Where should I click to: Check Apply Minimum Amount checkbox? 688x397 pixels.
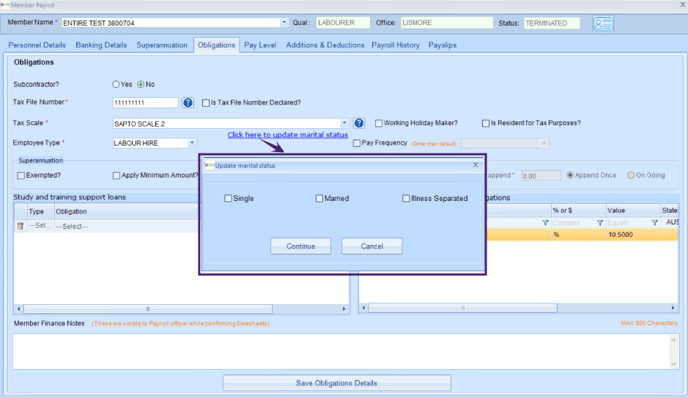click(116, 175)
